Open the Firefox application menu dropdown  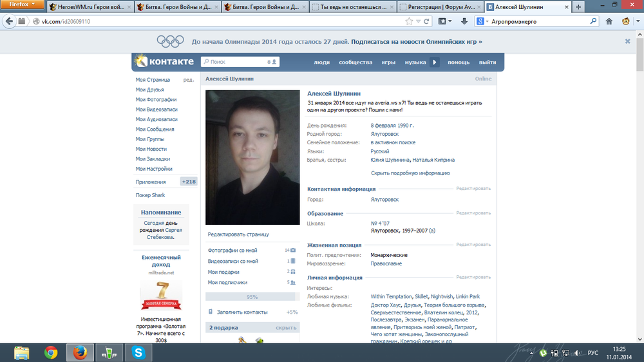(x=23, y=5)
